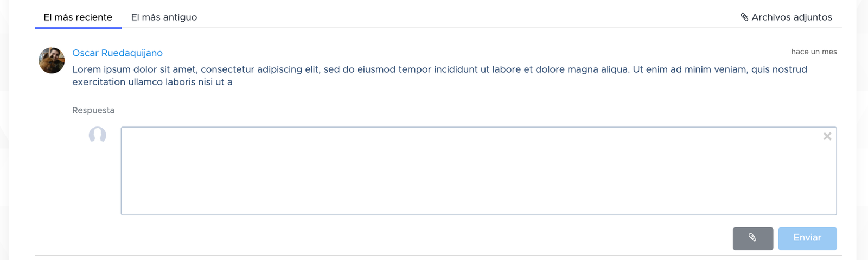Viewport: 868px width, 260px height.
Task: Open the Oscar Ruedaquijano author link
Action: (x=117, y=53)
